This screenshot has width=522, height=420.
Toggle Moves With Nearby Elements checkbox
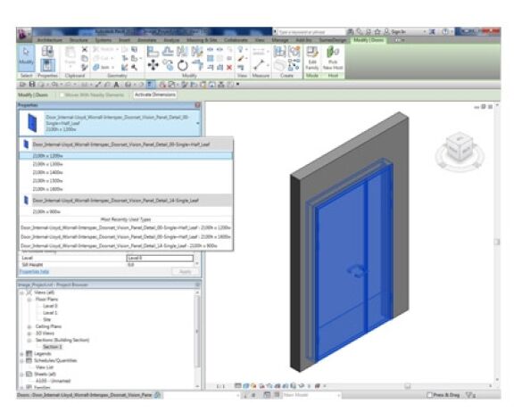tap(62, 95)
